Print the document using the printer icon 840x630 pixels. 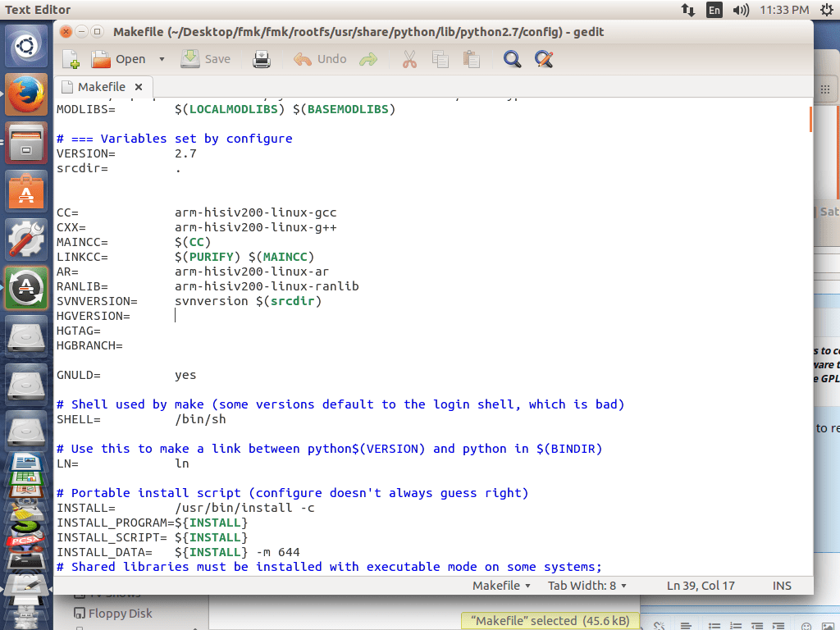click(x=262, y=59)
